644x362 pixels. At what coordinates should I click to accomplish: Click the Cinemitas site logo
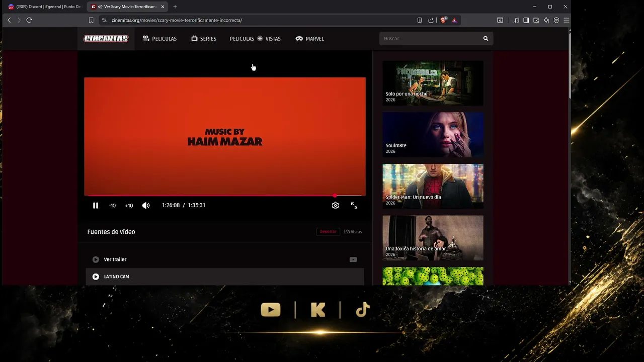click(106, 39)
